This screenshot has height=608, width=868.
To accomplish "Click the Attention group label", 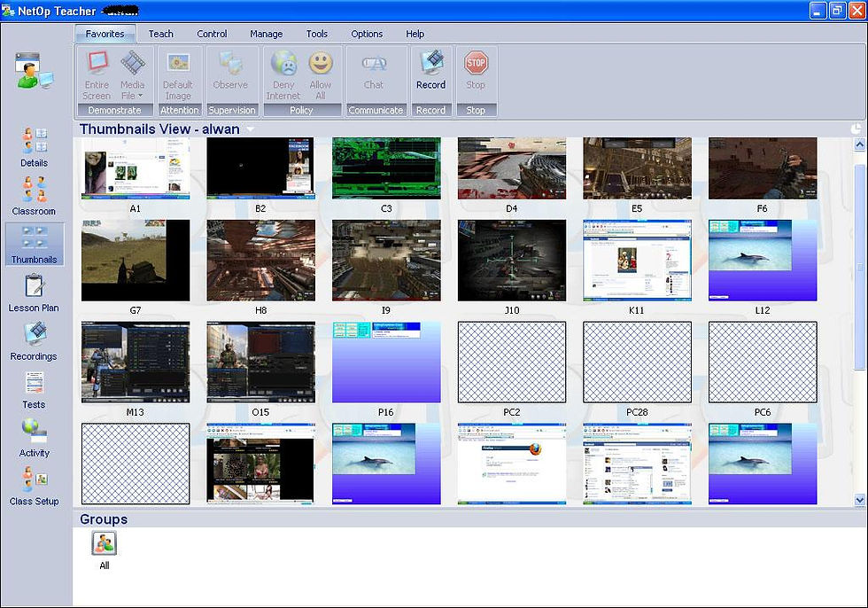I will [x=179, y=110].
